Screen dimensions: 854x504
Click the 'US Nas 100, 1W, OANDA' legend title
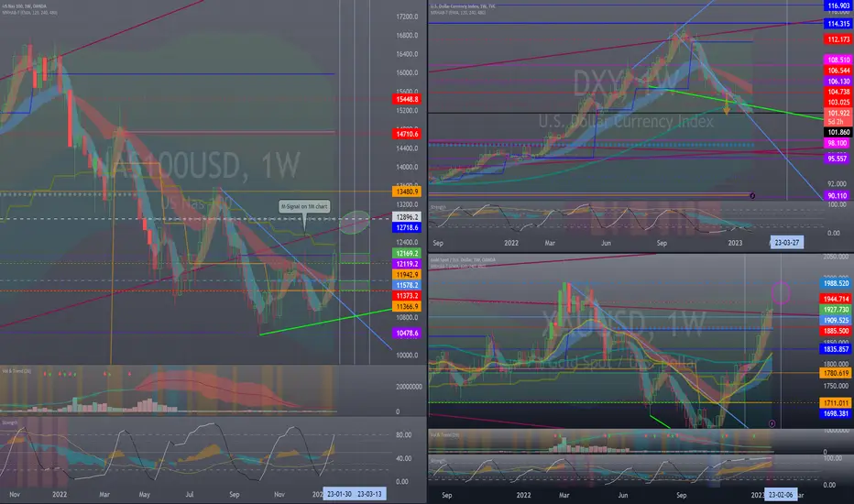point(24,6)
